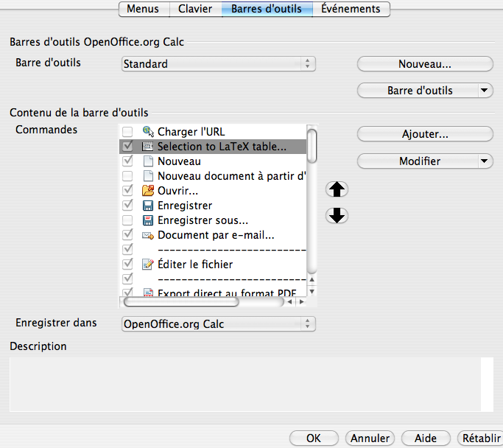Select the Selection to LaTeX table icon

click(x=147, y=147)
